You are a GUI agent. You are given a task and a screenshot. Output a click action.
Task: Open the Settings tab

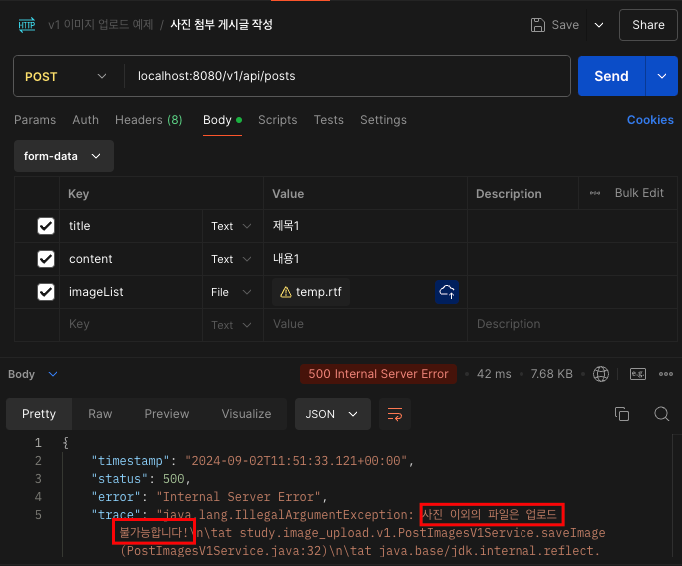(383, 120)
